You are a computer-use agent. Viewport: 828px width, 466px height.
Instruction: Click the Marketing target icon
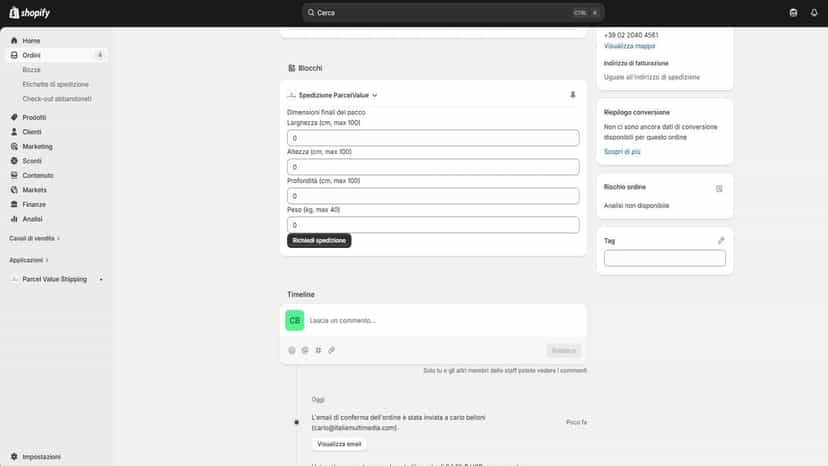coord(14,146)
